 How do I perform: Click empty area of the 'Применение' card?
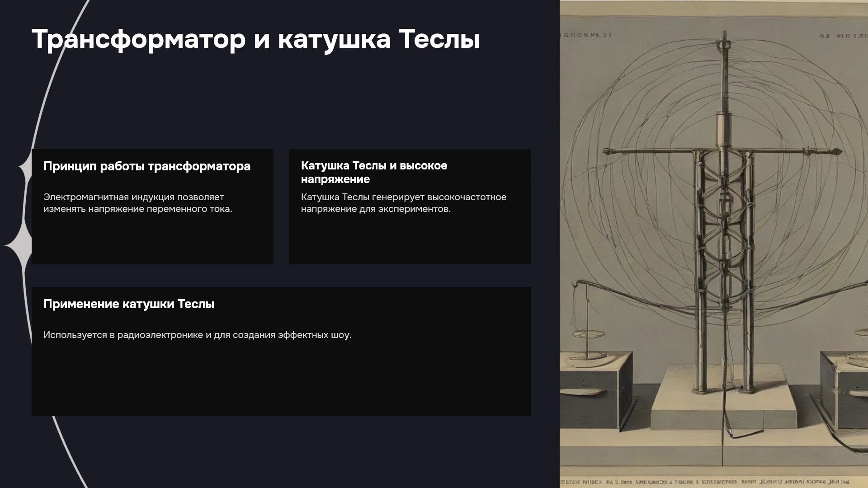click(281, 380)
